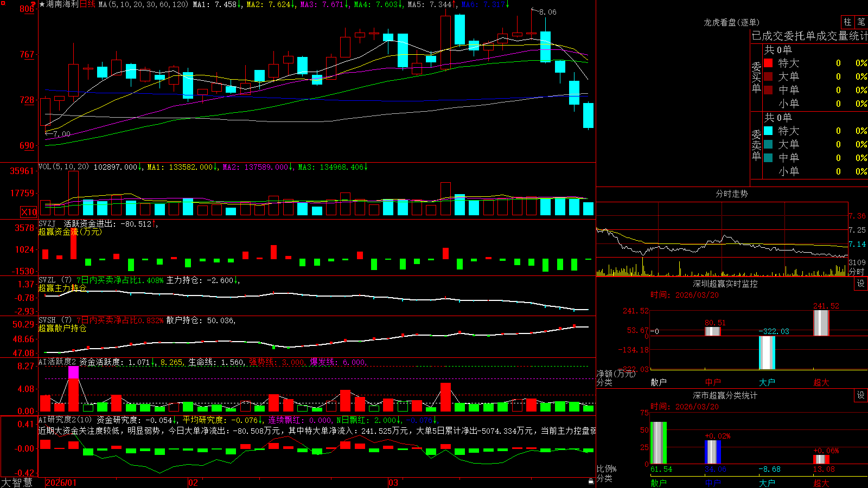Click the 散户持仓: 50.036 readout

tap(201, 320)
